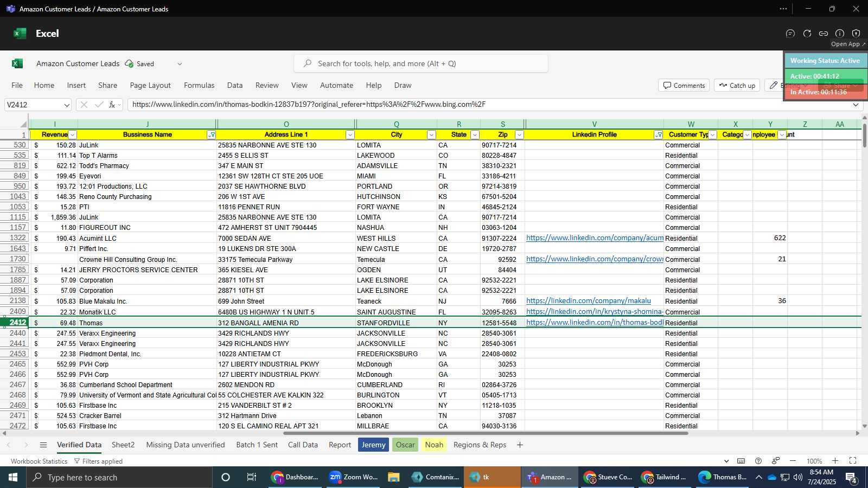The image size is (868, 488).
Task: Open the Acumint LLC LinkedIn link
Action: click(x=595, y=238)
